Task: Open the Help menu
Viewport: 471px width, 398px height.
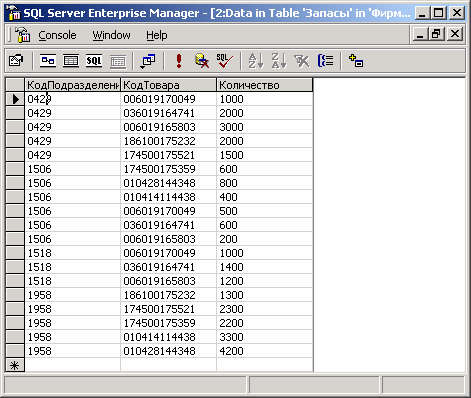Action: (x=157, y=35)
